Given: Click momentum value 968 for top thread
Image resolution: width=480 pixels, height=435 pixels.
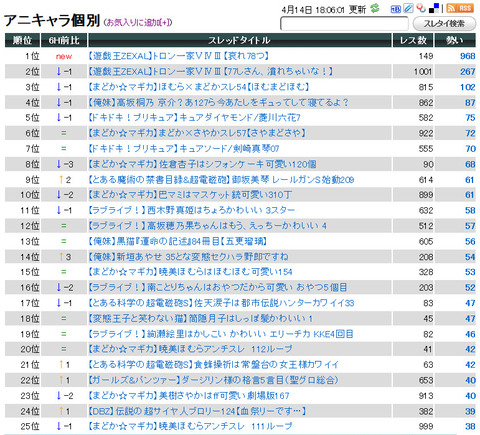Looking at the screenshot, I should tap(467, 56).
